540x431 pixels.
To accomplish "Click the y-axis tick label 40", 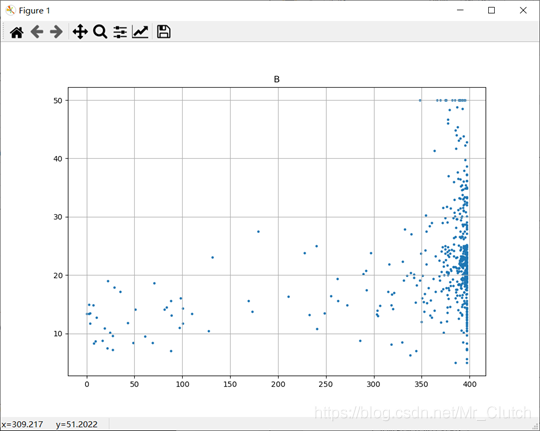I will pos(58,159).
